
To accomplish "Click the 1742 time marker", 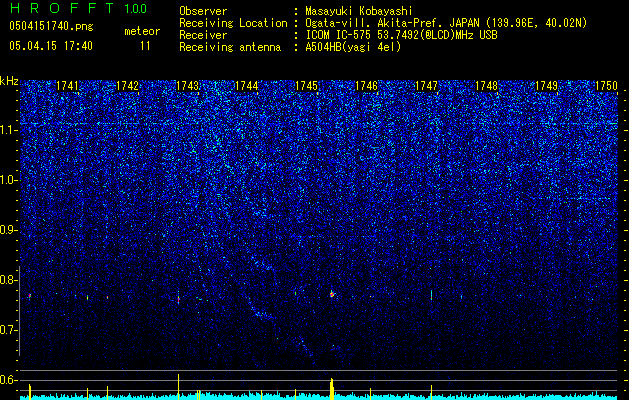I will [127, 86].
